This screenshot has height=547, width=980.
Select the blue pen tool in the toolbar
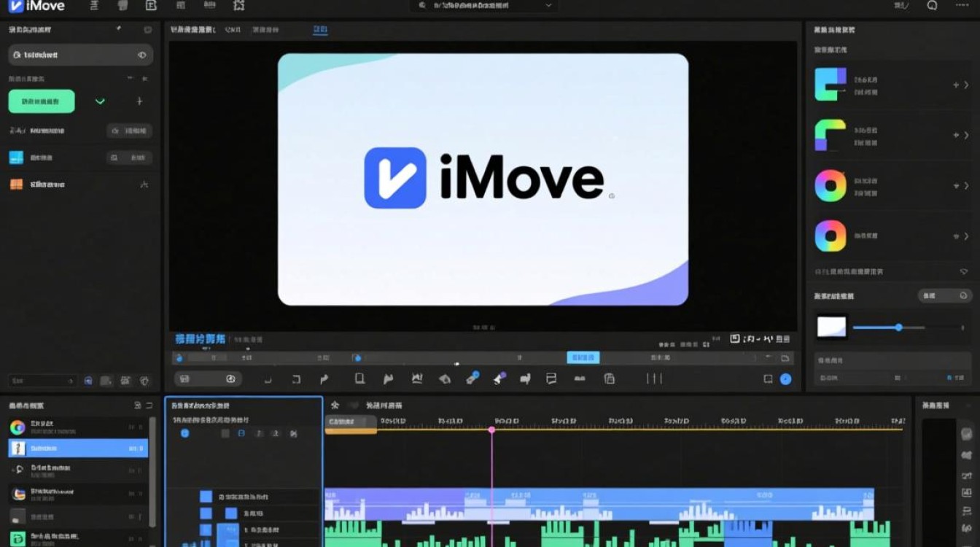472,378
